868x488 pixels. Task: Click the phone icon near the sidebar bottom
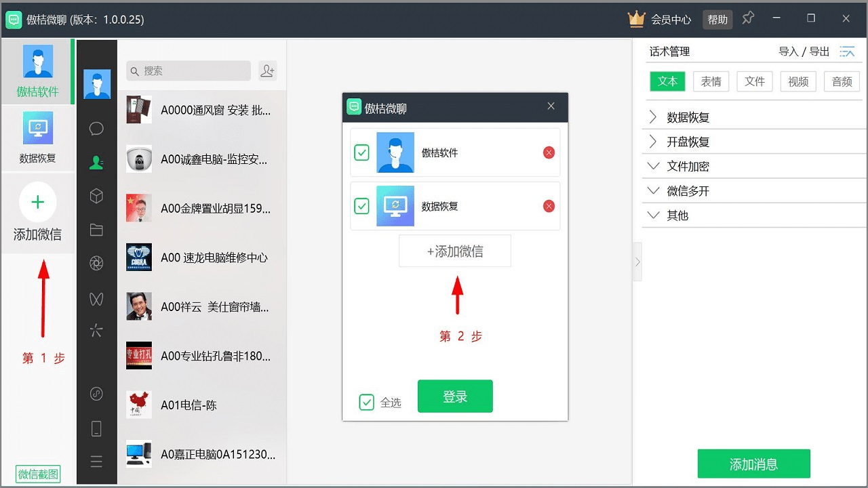tap(96, 428)
